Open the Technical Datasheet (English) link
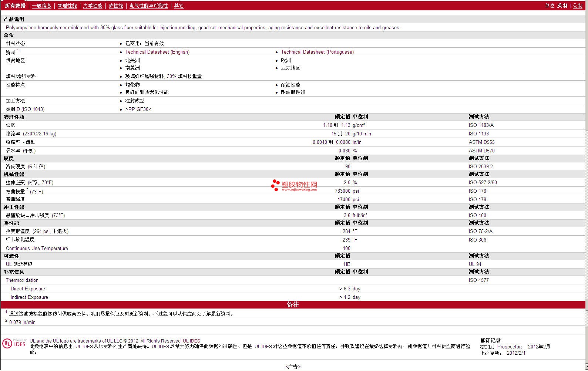 click(x=157, y=52)
